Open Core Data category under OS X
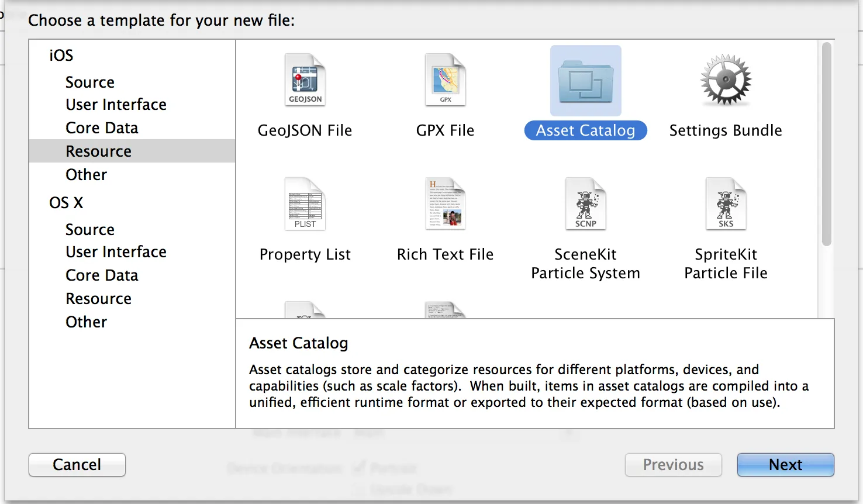The width and height of the screenshot is (863, 504). click(x=102, y=275)
